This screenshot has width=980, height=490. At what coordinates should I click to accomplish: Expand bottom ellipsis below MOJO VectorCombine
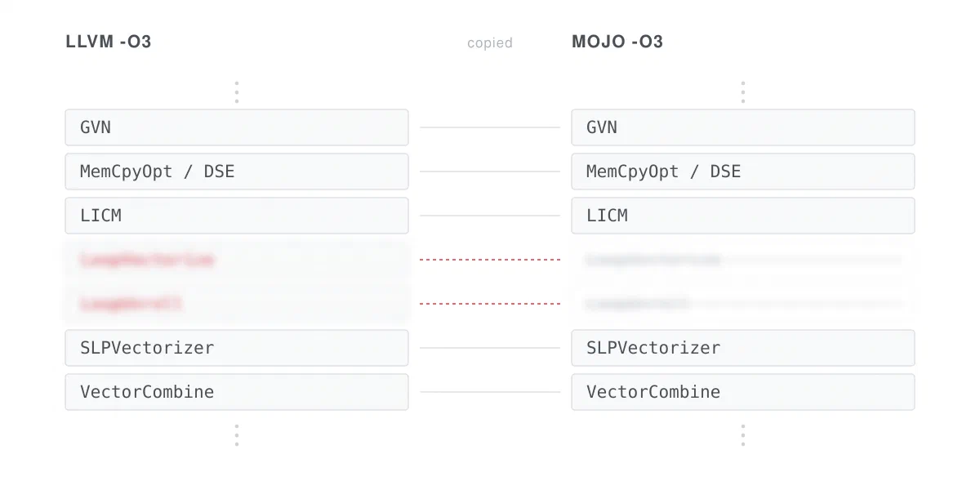click(743, 434)
